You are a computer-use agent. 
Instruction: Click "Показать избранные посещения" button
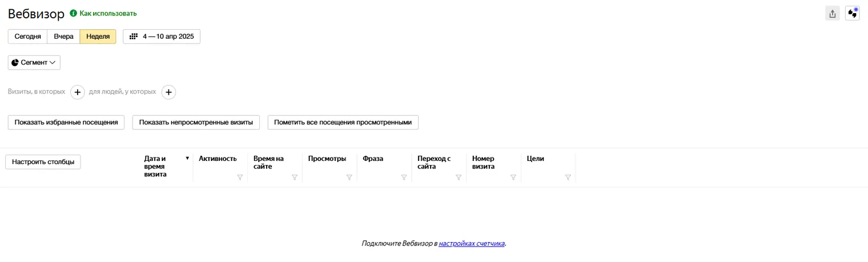pos(66,122)
